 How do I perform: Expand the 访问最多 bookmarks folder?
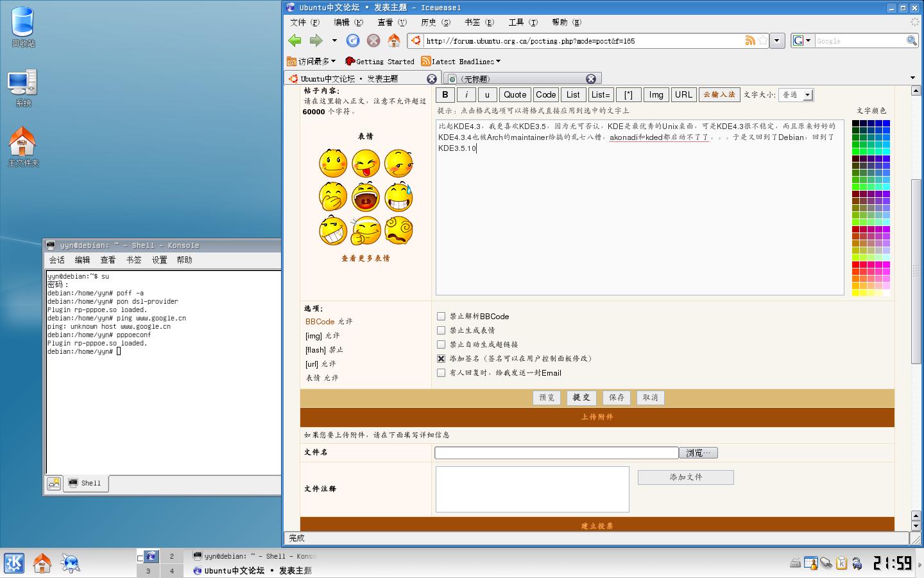[311, 61]
